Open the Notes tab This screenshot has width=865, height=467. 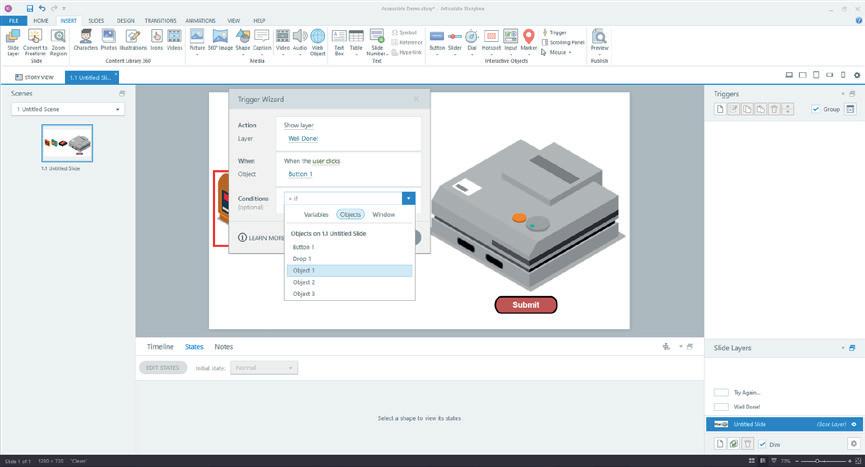[223, 347]
